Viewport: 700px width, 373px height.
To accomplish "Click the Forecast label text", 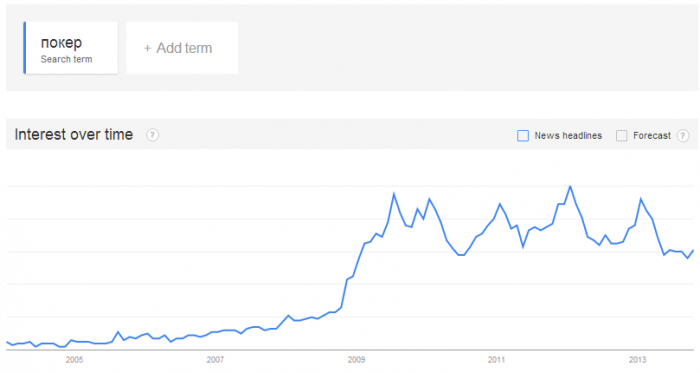I will pyautogui.click(x=652, y=136).
